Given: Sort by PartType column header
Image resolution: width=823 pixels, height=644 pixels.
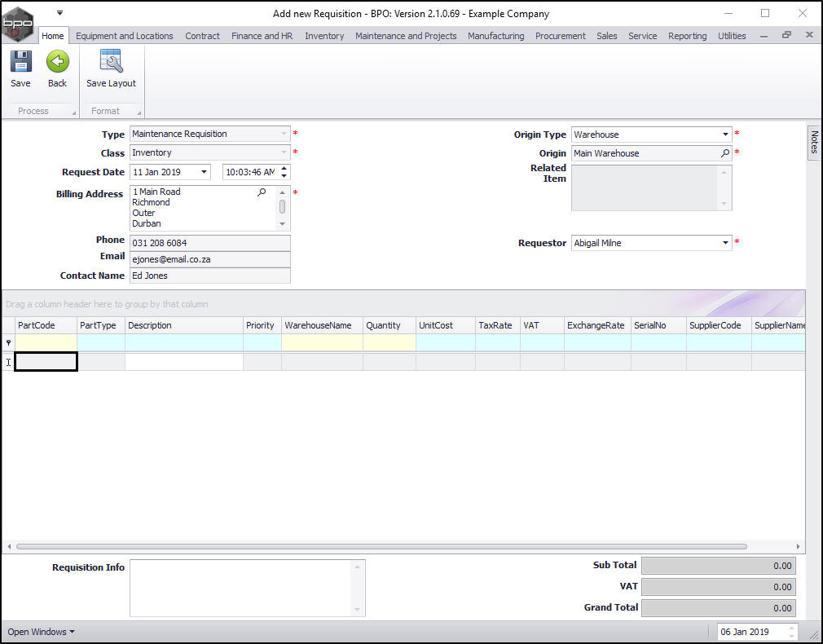Looking at the screenshot, I should pos(101,325).
